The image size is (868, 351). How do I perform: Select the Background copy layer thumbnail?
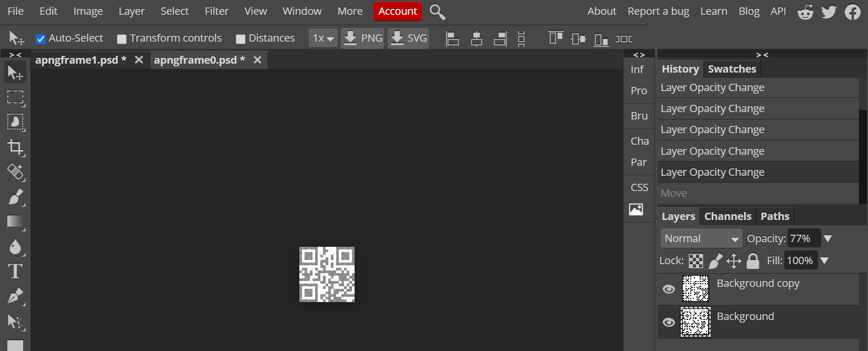point(695,288)
